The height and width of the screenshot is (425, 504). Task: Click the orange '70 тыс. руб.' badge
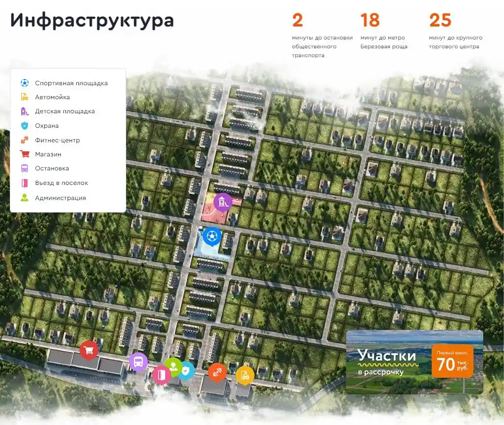[x=452, y=361]
